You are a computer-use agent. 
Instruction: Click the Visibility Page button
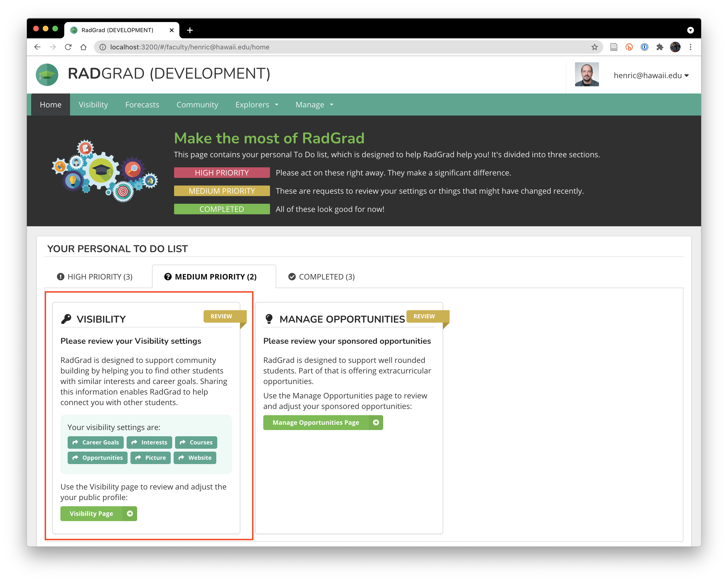pos(99,513)
